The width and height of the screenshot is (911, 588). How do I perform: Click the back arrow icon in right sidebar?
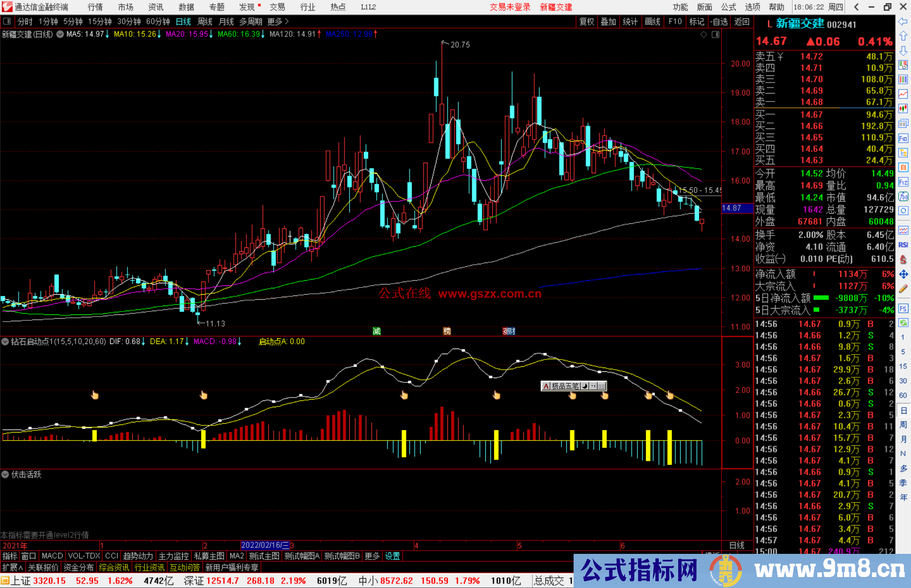[903, 21]
